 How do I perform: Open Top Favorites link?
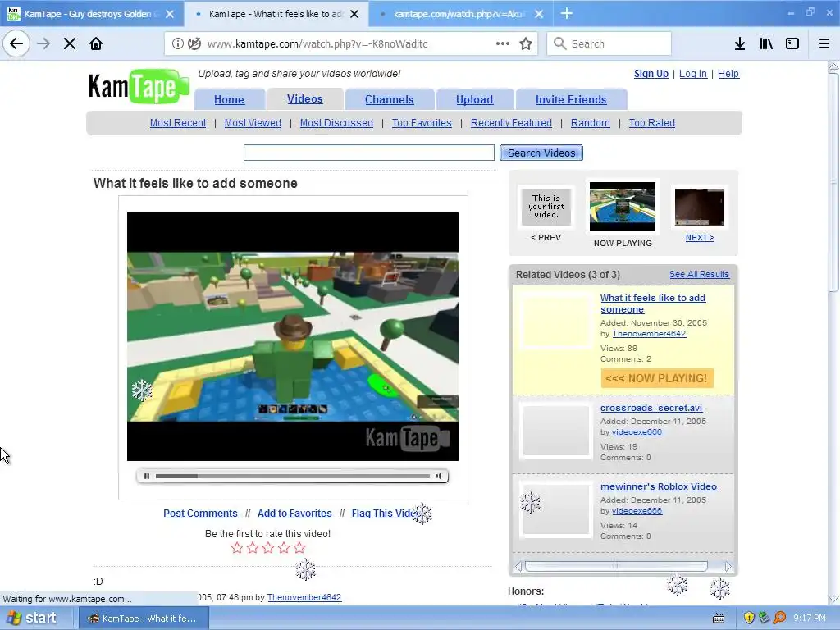422,123
